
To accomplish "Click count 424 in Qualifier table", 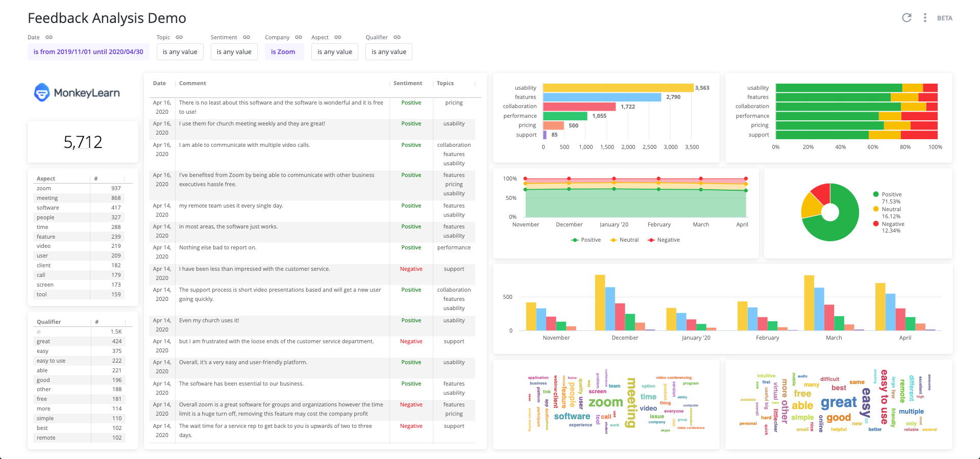I will (x=117, y=341).
